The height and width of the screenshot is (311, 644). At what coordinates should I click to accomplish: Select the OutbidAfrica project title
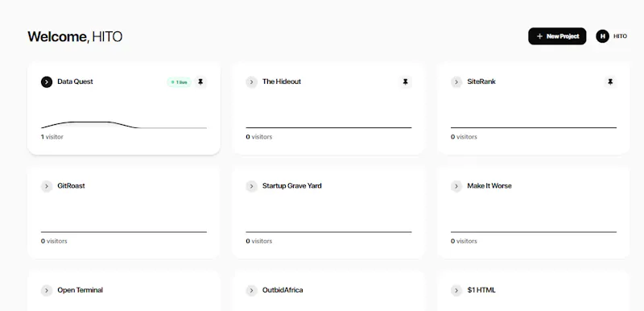point(283,290)
